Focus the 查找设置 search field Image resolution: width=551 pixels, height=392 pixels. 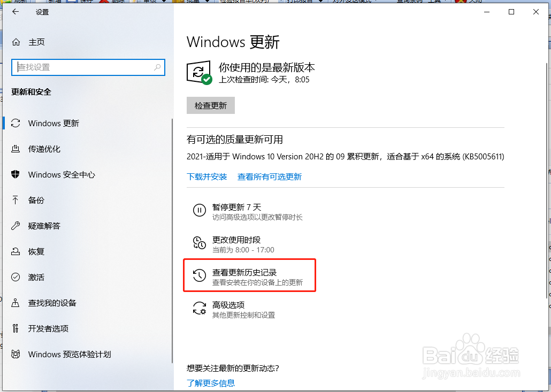88,67
